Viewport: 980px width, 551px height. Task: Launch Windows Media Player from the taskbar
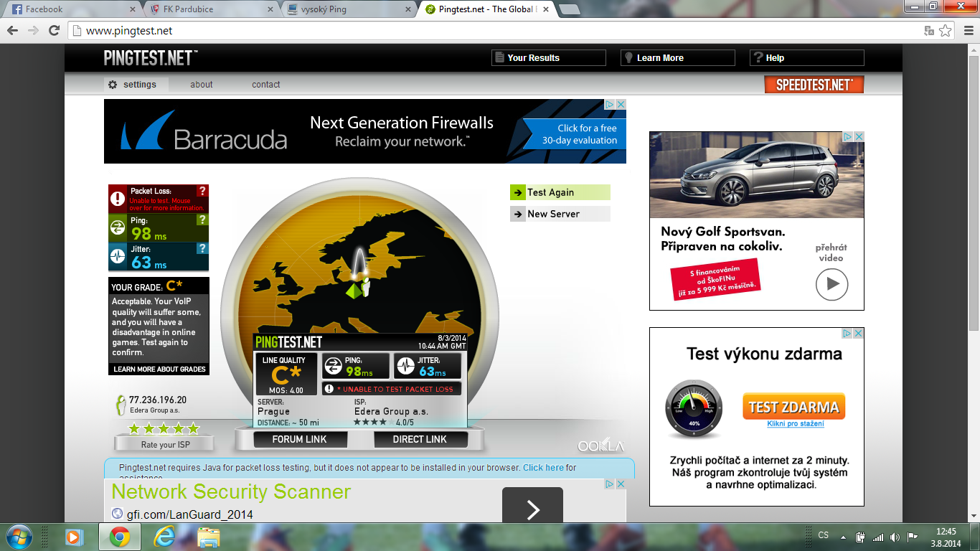tap(73, 537)
